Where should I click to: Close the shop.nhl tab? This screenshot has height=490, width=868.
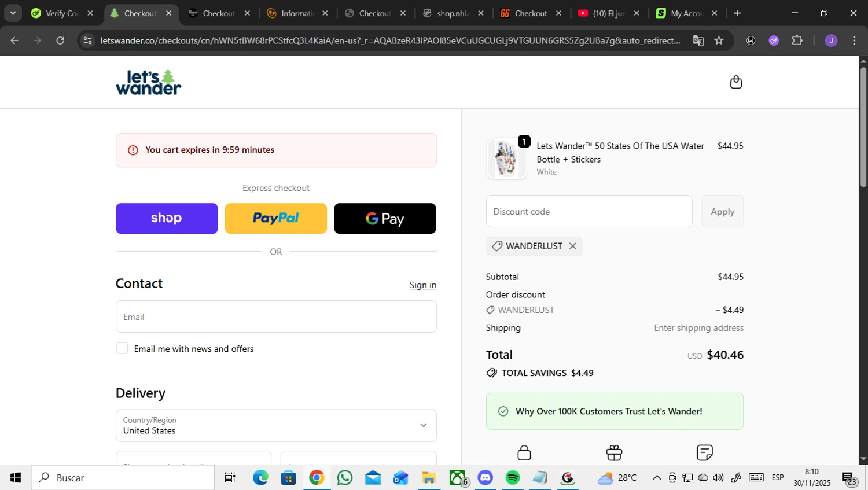pyautogui.click(x=481, y=13)
